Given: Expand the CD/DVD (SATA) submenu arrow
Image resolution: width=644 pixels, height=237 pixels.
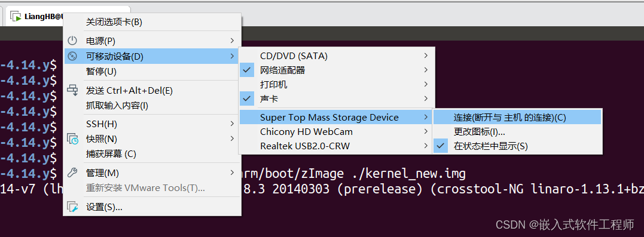Looking at the screenshot, I should coord(426,56).
